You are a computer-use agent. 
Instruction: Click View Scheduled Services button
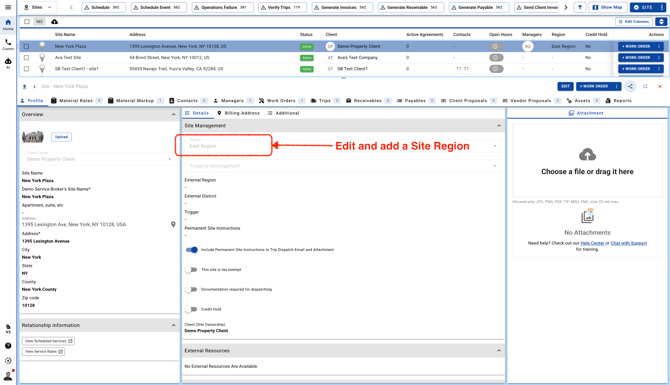point(48,341)
